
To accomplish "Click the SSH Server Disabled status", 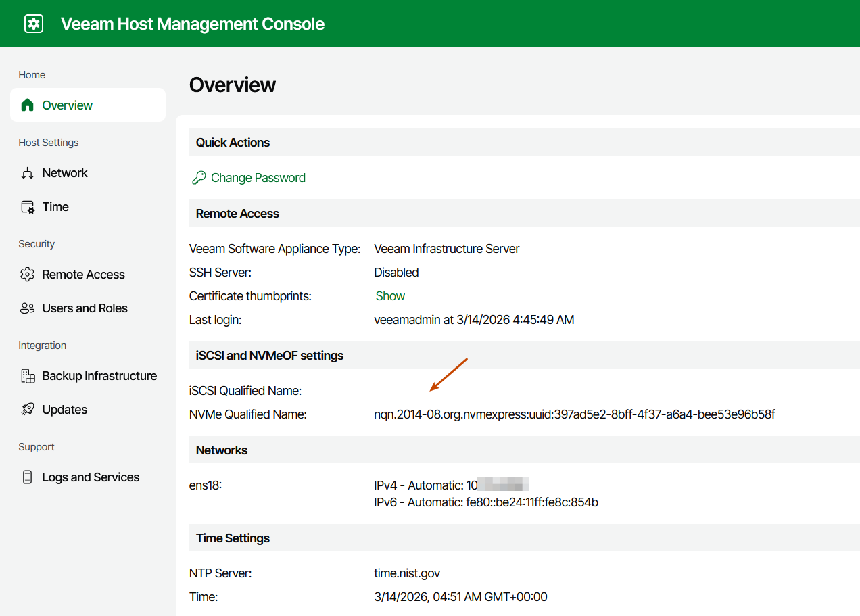I will pyautogui.click(x=396, y=273).
